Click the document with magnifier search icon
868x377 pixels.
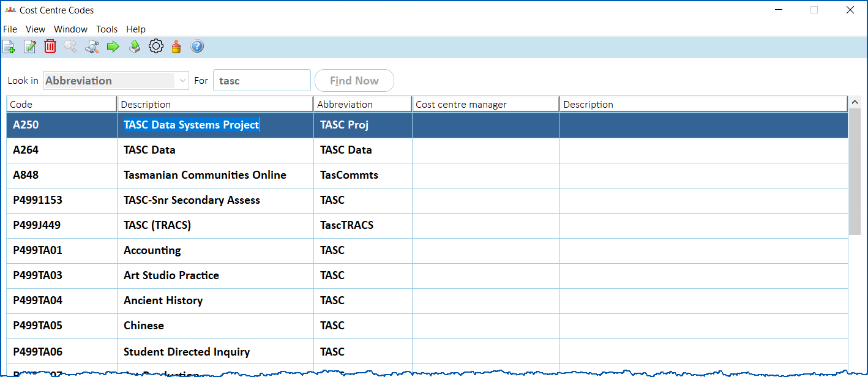click(92, 47)
